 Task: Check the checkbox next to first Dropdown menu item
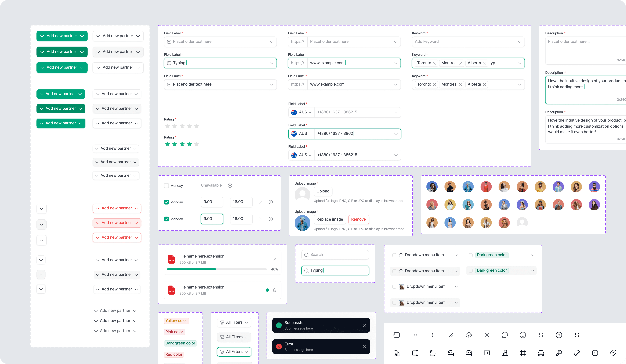395,255
